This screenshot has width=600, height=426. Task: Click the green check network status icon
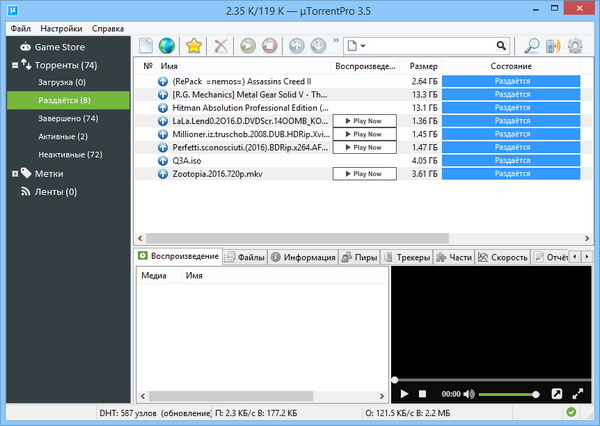571,412
